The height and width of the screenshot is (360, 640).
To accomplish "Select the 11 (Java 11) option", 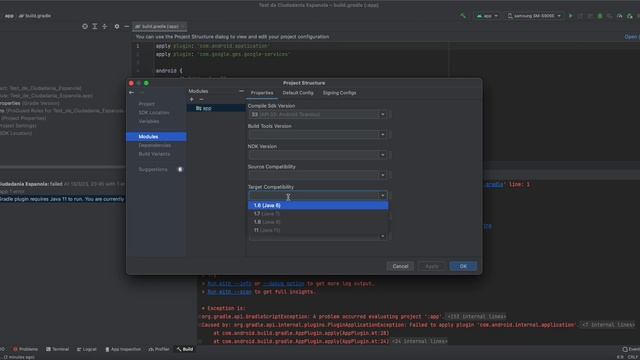I will [318, 230].
